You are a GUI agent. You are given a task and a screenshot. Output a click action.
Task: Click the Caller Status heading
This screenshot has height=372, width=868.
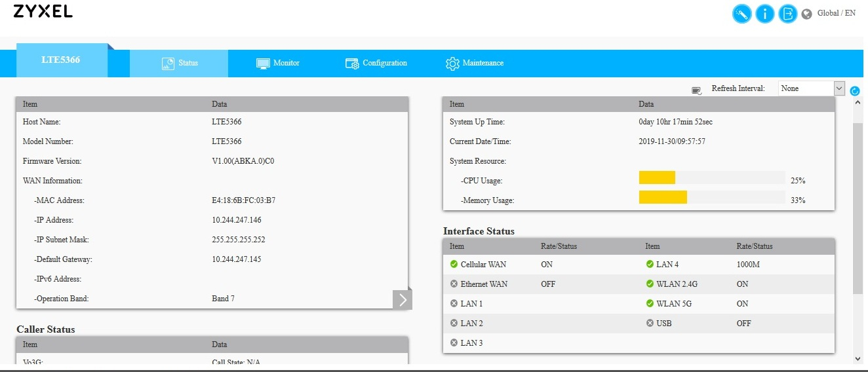pos(46,329)
